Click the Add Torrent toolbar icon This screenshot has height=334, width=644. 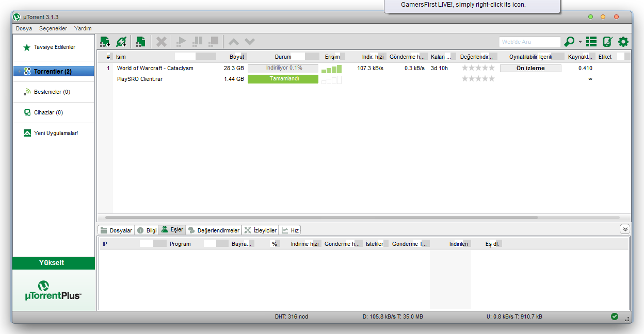coord(105,42)
